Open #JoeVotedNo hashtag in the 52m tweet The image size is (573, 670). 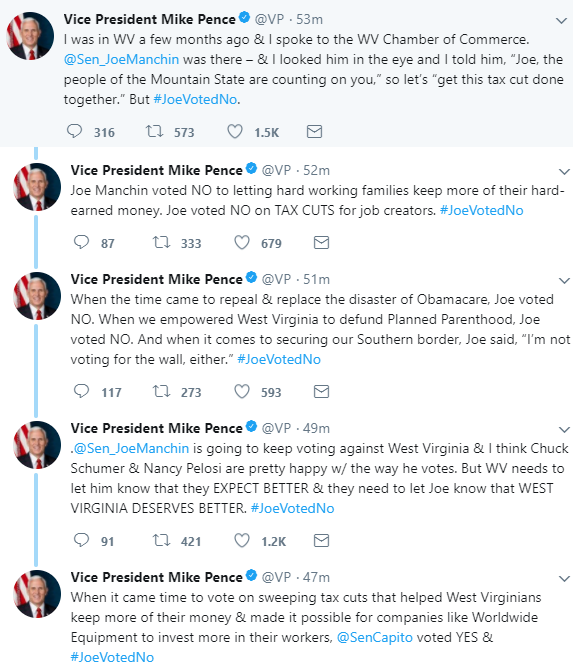click(x=482, y=210)
